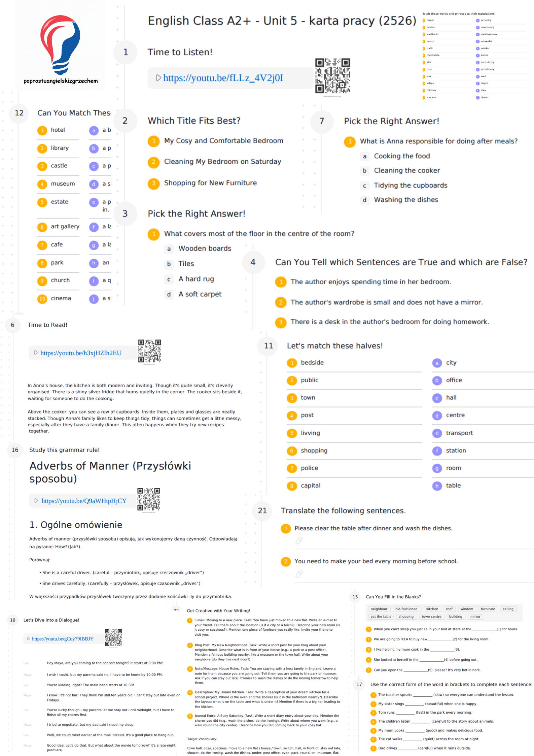Click the lightbulb logo above poprostuangielskizgrzechem
Viewport: 534px width, 756px height.
pyautogui.click(x=60, y=44)
